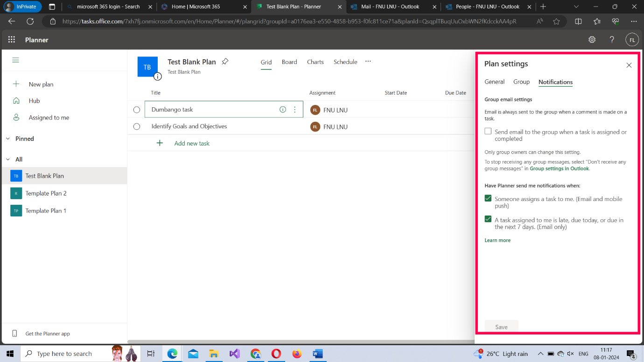Image resolution: width=644 pixels, height=362 pixels.
Task: Open the taskbar notification center
Action: tap(631, 354)
